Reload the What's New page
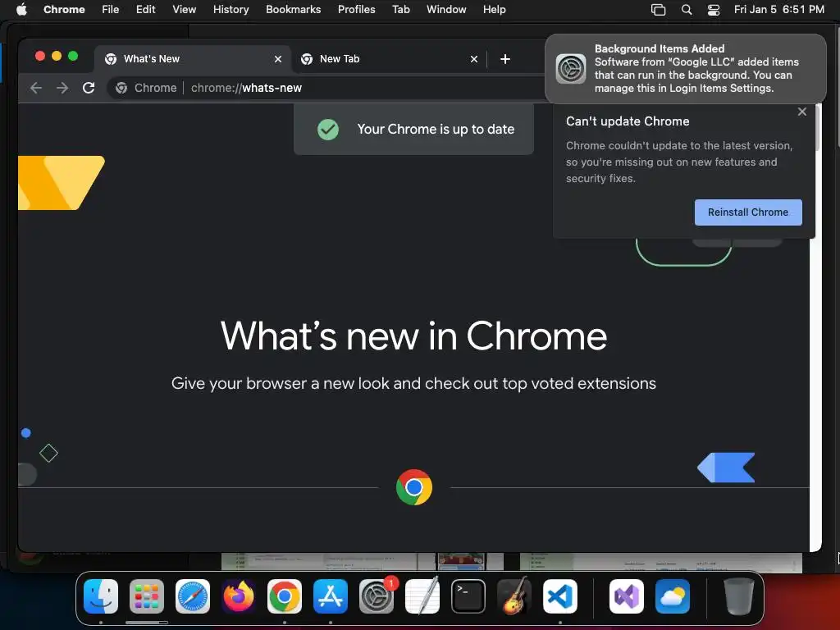 pyautogui.click(x=89, y=88)
